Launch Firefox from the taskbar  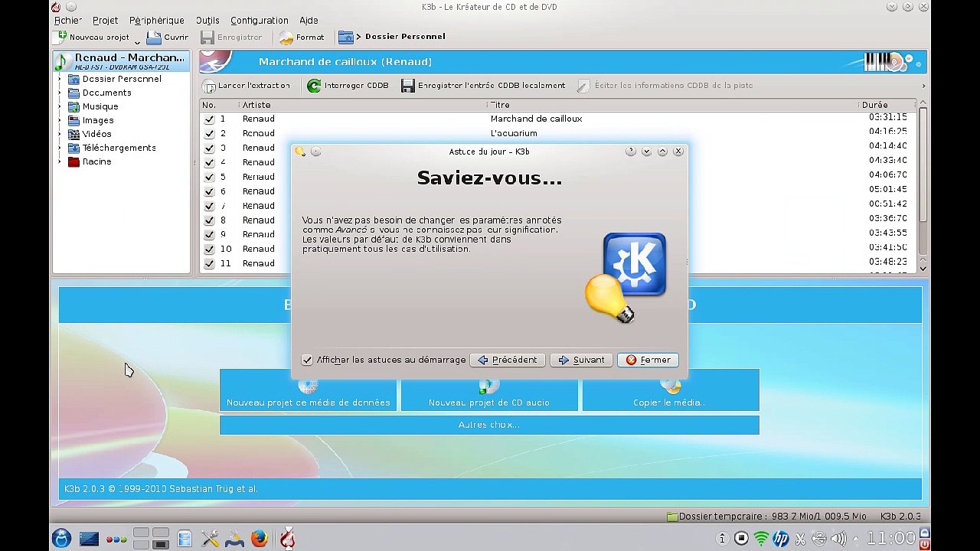[x=260, y=539]
